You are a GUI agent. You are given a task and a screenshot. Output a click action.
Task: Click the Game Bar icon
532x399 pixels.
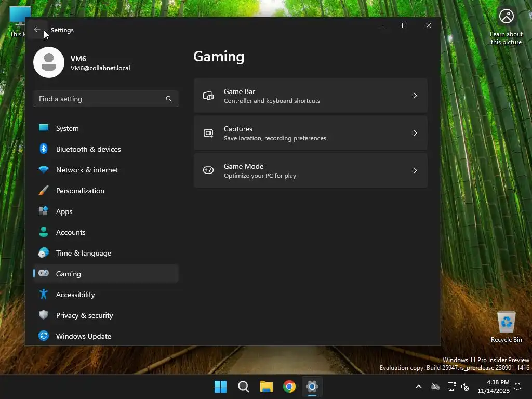tap(208, 96)
